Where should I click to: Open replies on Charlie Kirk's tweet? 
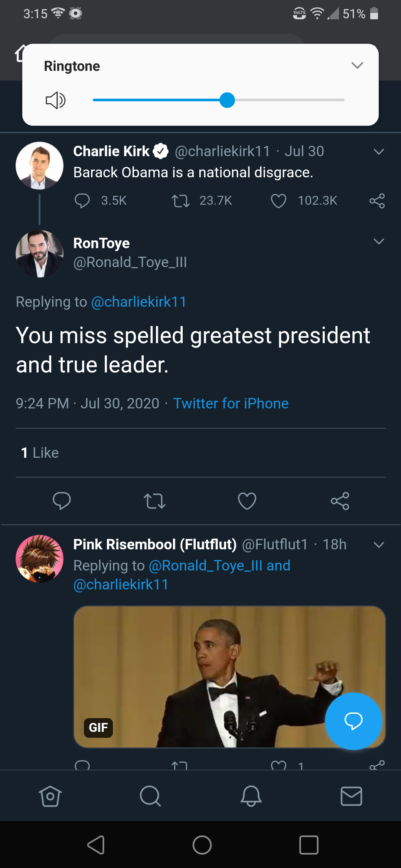[82, 201]
